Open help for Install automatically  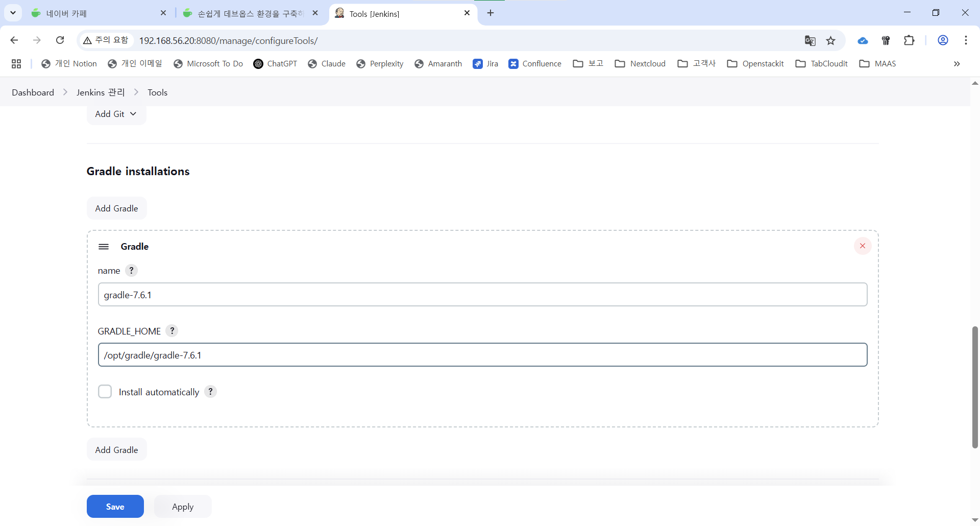click(x=210, y=392)
